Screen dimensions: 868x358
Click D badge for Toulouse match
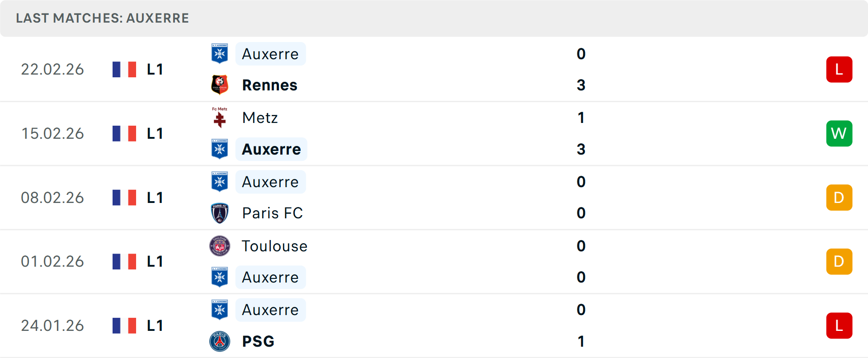pos(839,261)
